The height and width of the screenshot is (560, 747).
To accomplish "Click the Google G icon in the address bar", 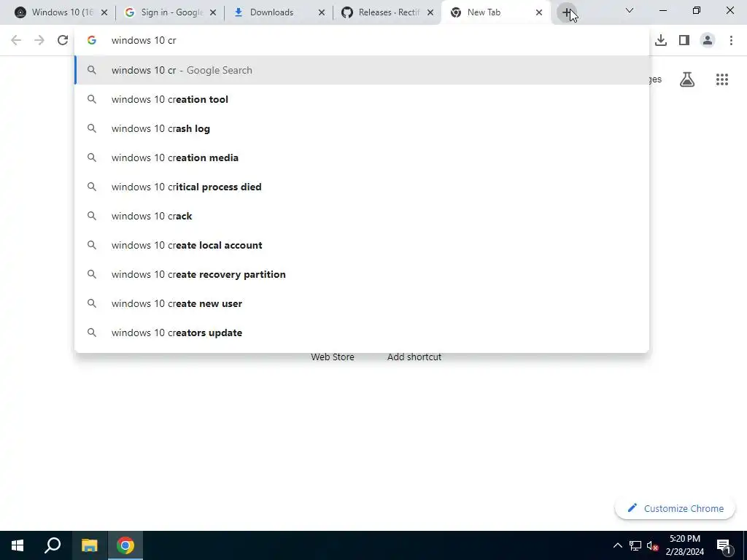I will click(92, 41).
